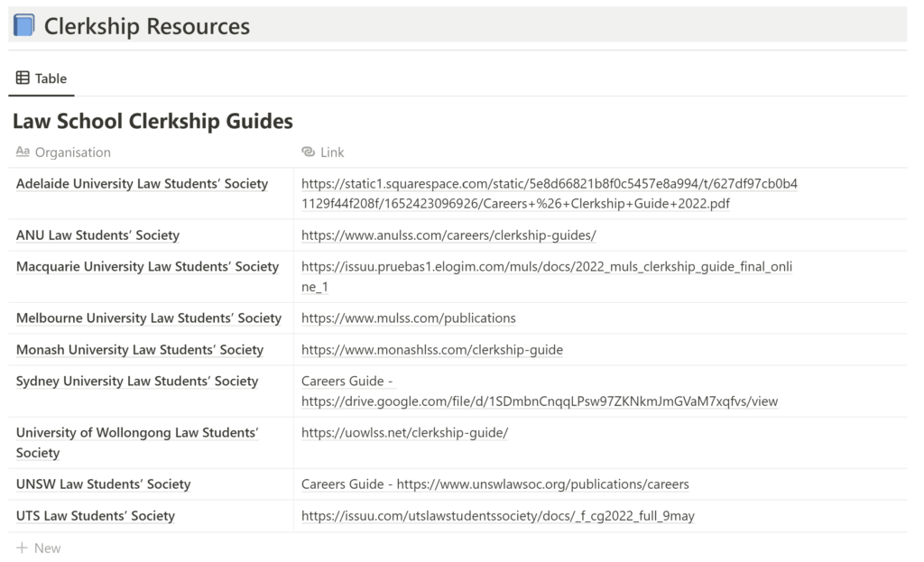This screenshot has height=562, width=924.
Task: Click the Link column header
Action: coord(322,152)
